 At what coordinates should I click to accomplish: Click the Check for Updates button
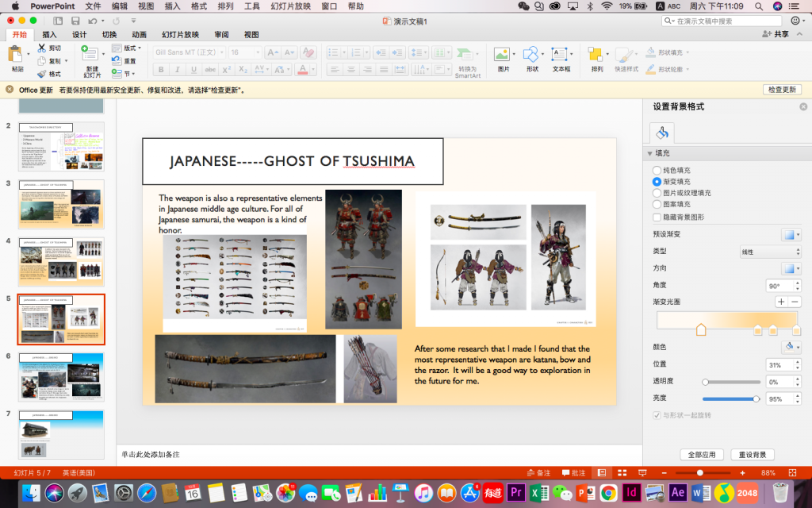tap(782, 90)
